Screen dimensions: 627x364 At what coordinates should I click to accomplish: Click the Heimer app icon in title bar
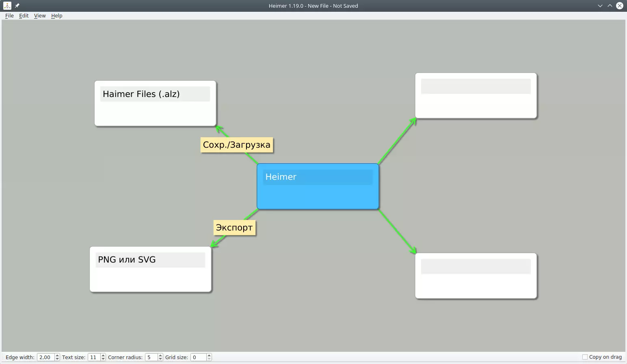(x=7, y=6)
